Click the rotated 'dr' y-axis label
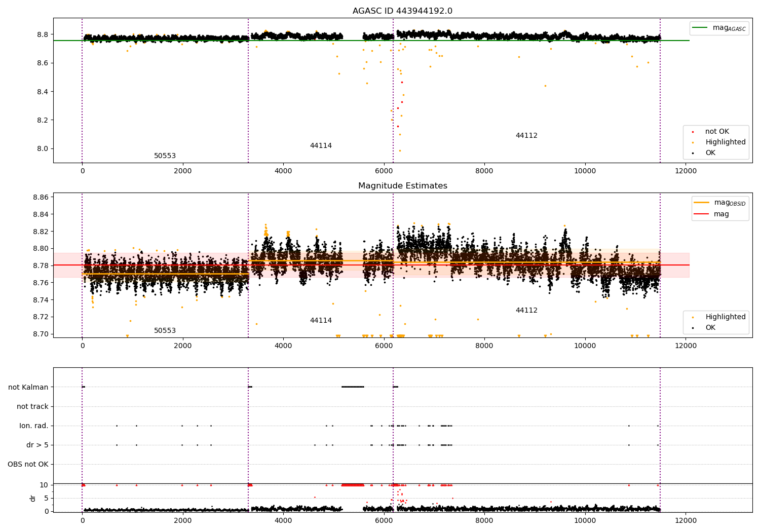The width and height of the screenshot is (760, 532). pos(33,498)
